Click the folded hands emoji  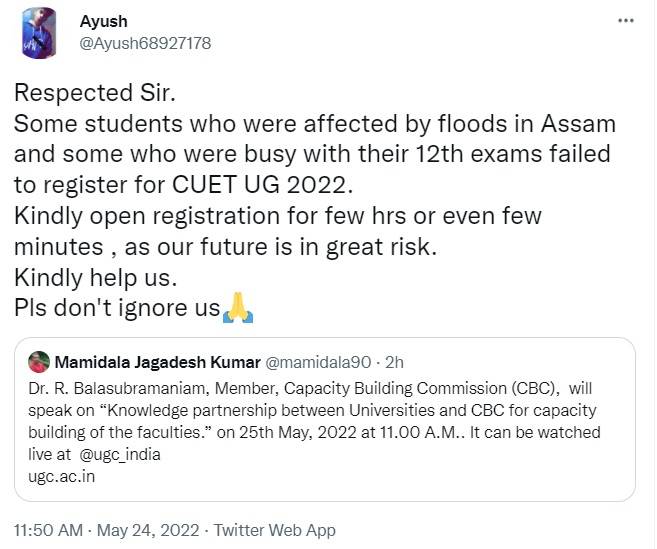(238, 310)
